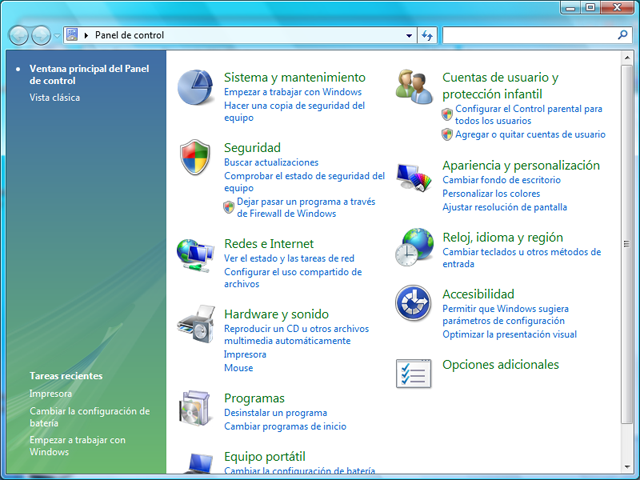Open Desinstalar un programa link

275,413
